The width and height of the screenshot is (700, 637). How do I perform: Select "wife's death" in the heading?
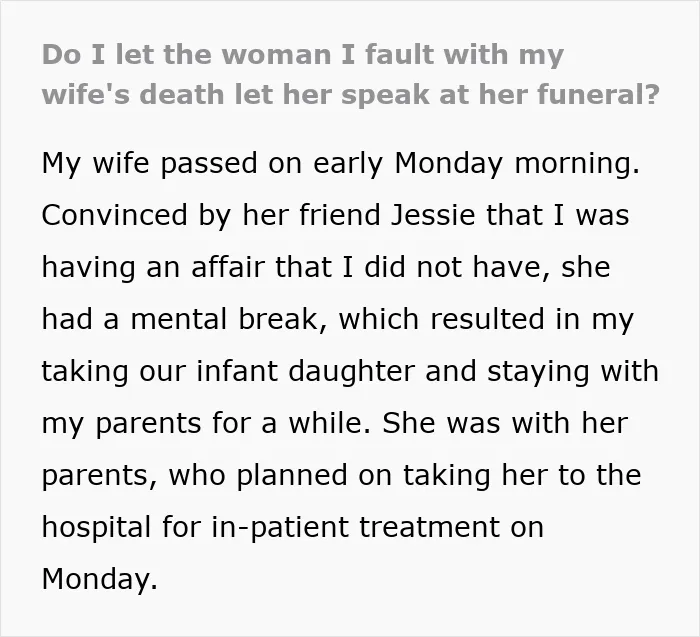[133, 94]
